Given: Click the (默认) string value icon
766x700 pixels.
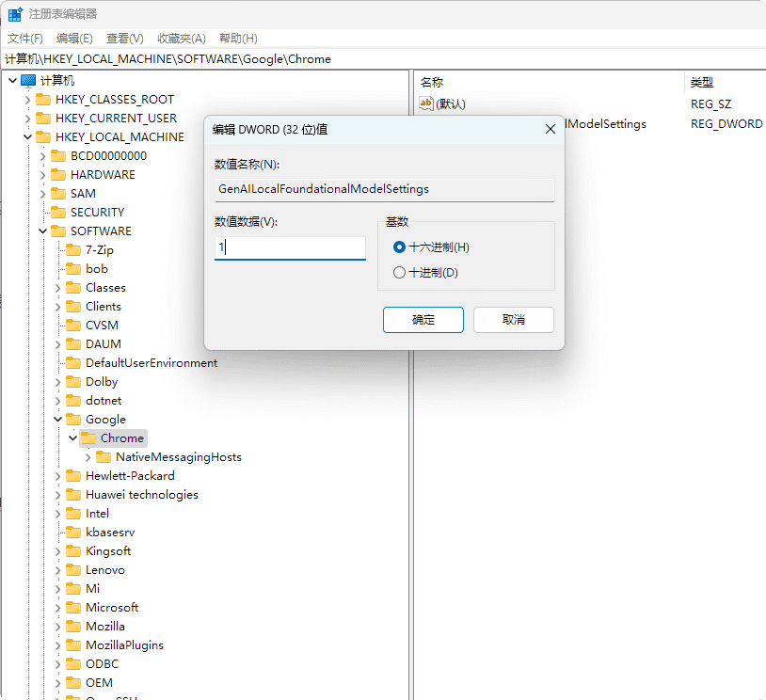Looking at the screenshot, I should coord(426,103).
